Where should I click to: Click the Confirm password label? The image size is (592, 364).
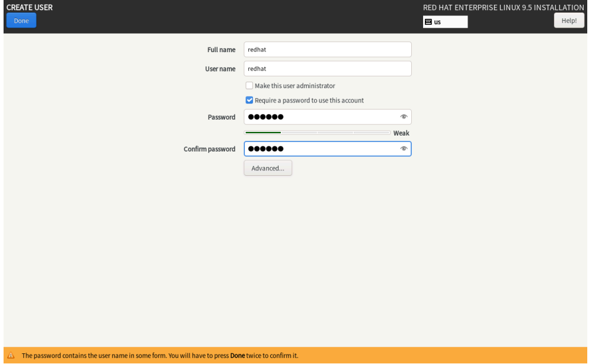[210, 149]
